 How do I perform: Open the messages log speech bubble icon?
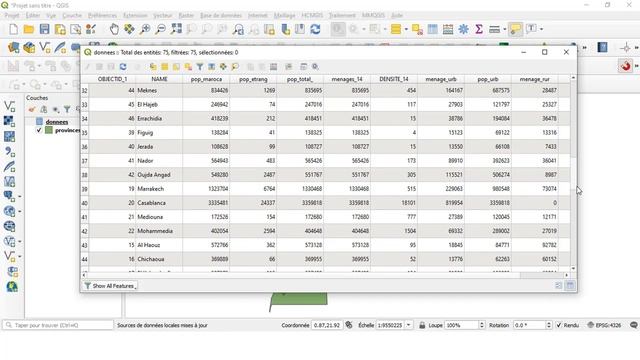point(634,325)
